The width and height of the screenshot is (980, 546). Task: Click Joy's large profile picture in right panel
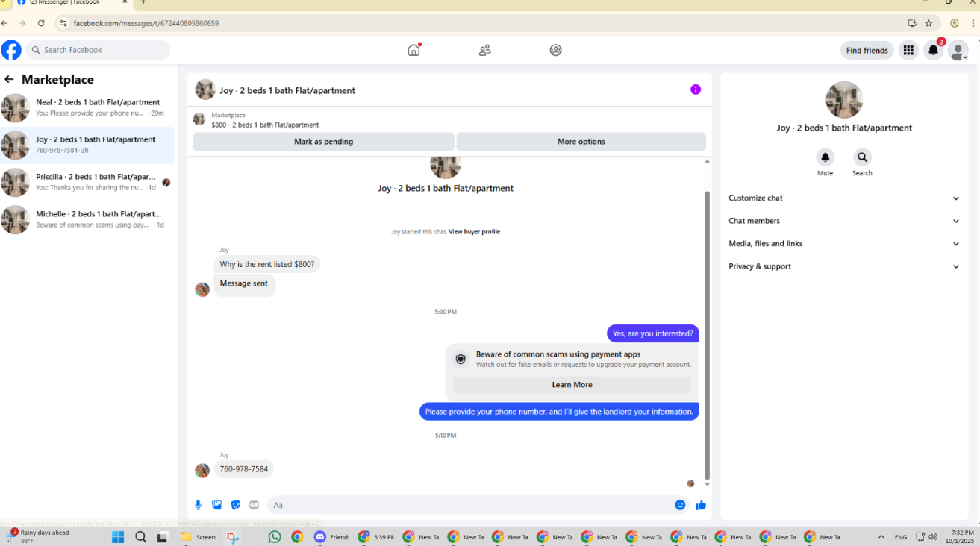point(844,100)
